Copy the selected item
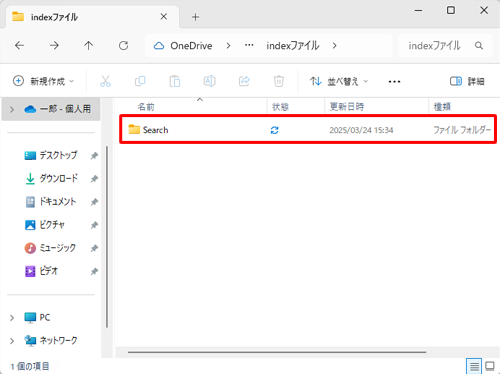This screenshot has height=374, width=500. pos(140,81)
